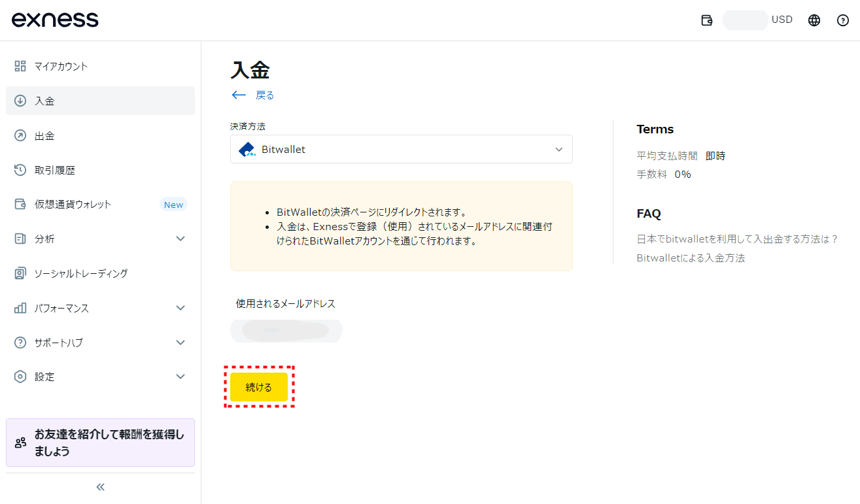
Task: Open the 決済方法 Bitwallet dropdown
Action: (x=402, y=149)
